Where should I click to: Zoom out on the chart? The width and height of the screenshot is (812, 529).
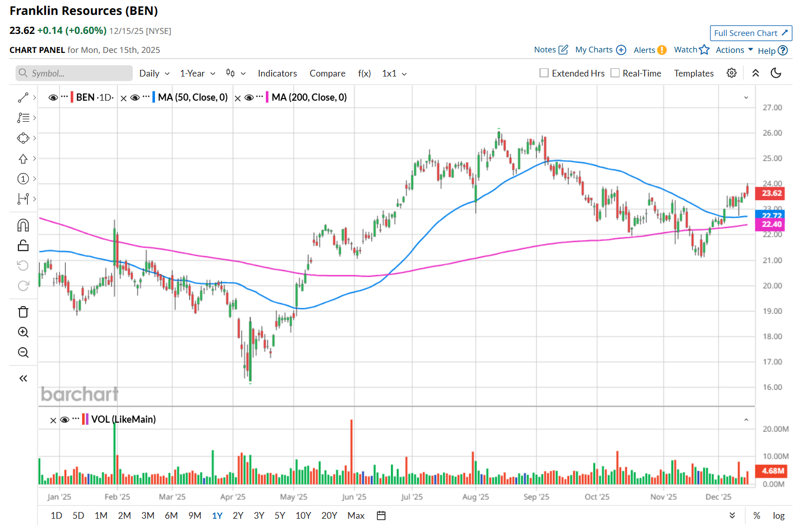(23, 353)
